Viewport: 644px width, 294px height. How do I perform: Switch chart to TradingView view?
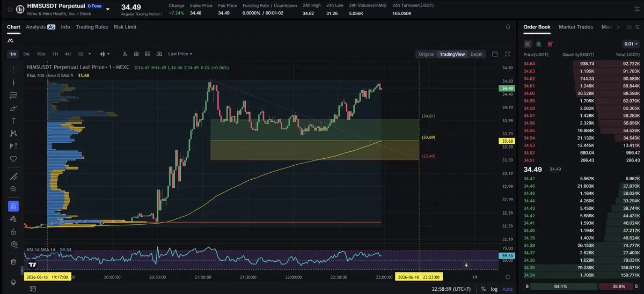[452, 54]
